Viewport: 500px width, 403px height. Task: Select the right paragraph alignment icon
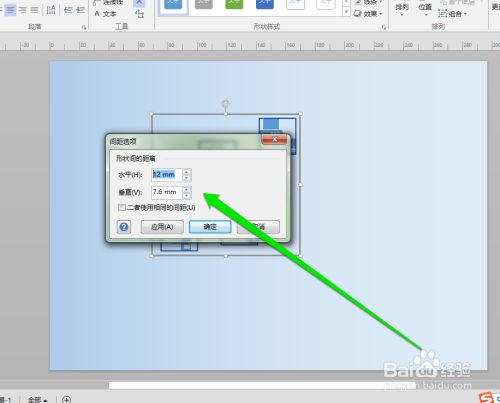(x=22, y=10)
